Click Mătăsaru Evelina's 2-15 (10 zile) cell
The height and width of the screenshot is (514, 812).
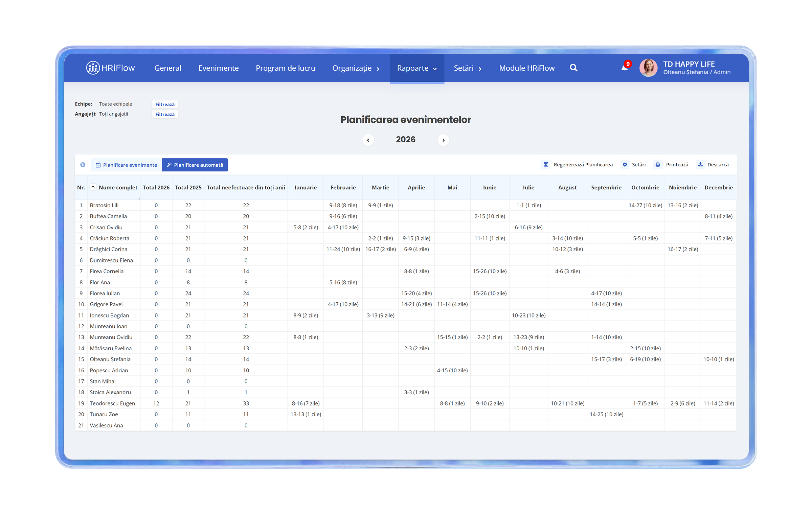pyautogui.click(x=645, y=348)
